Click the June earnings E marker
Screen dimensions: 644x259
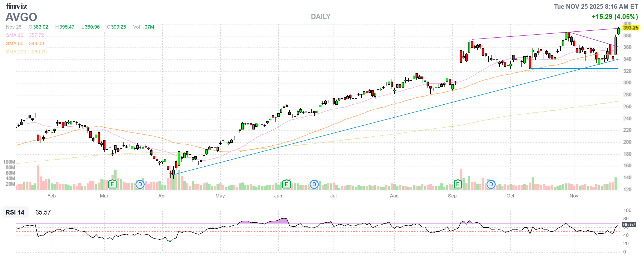coord(286,185)
